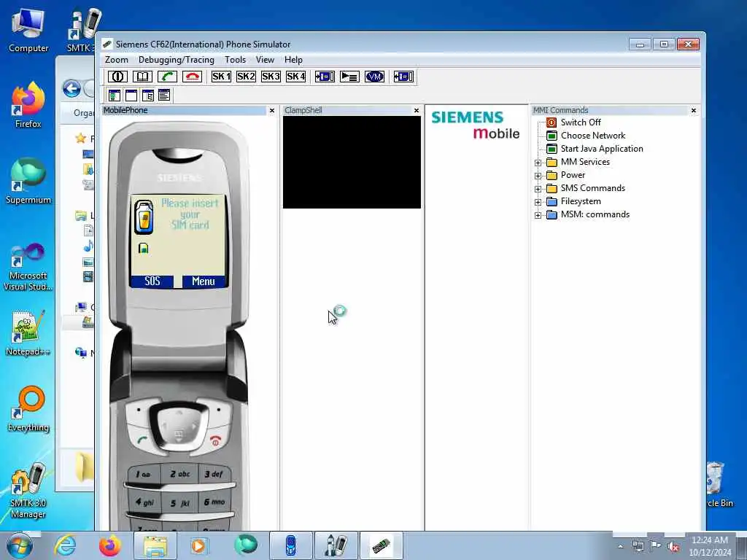This screenshot has height=560, width=747.
Task: Close the ClampShell panel
Action: tap(417, 111)
